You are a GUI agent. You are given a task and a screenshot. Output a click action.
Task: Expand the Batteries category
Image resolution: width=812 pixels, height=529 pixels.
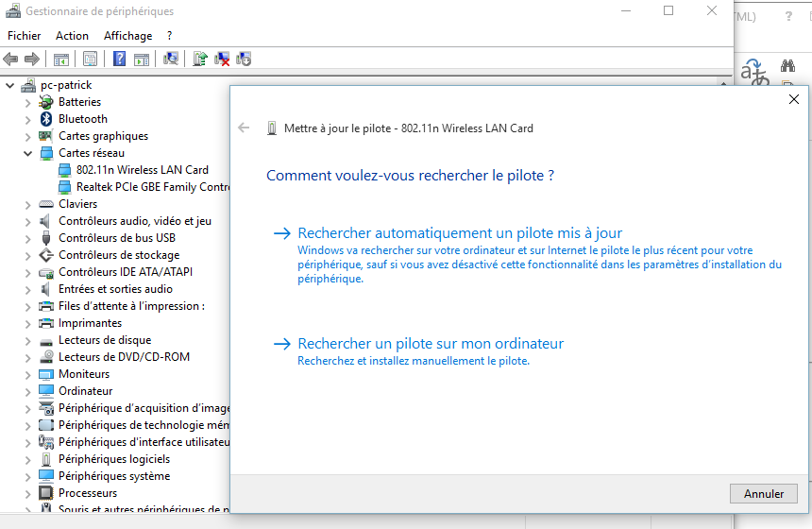27,102
